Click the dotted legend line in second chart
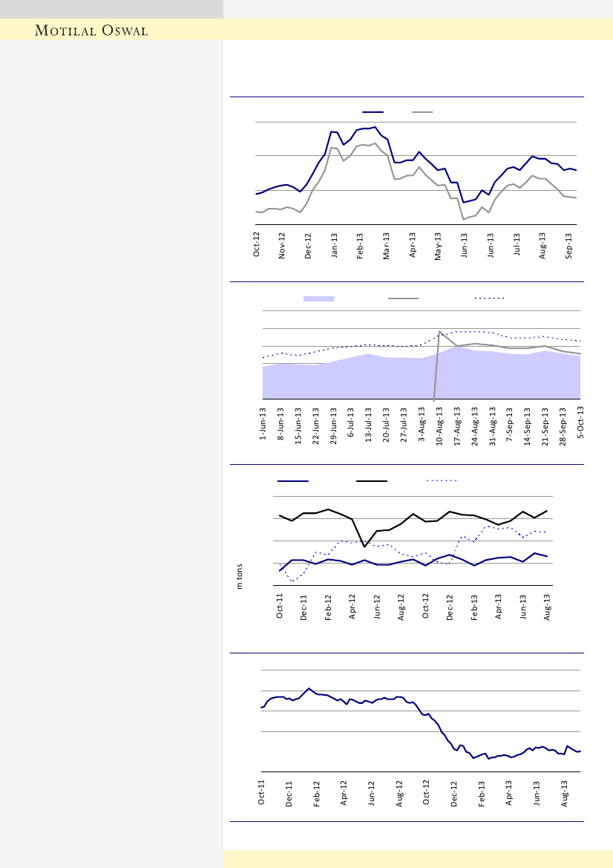613x868 pixels. pyautogui.click(x=490, y=298)
